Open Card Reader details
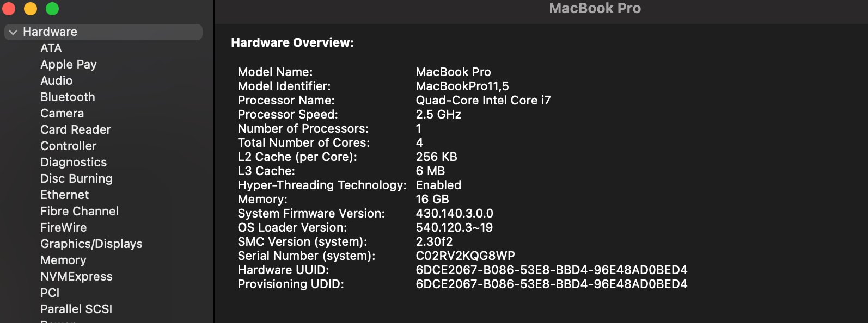Image resolution: width=868 pixels, height=323 pixels. coord(76,130)
